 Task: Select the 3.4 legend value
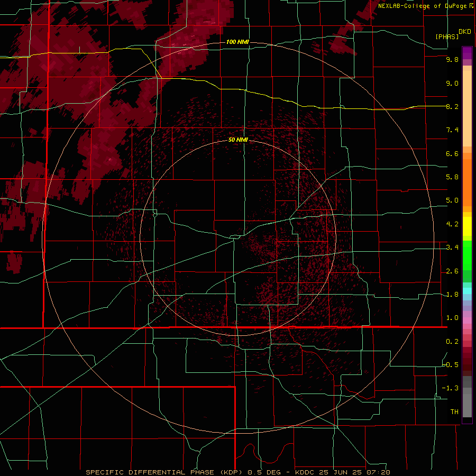[x=452, y=248]
